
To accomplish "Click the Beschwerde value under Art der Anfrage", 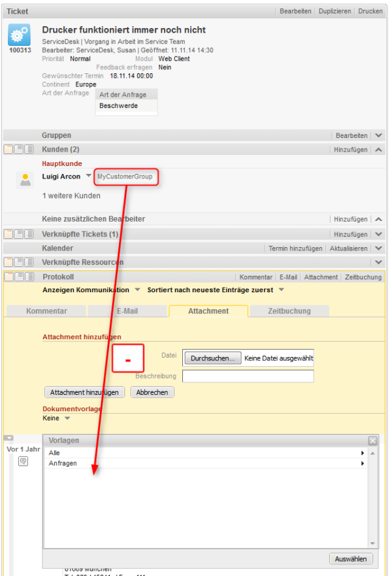I will tap(118, 106).
